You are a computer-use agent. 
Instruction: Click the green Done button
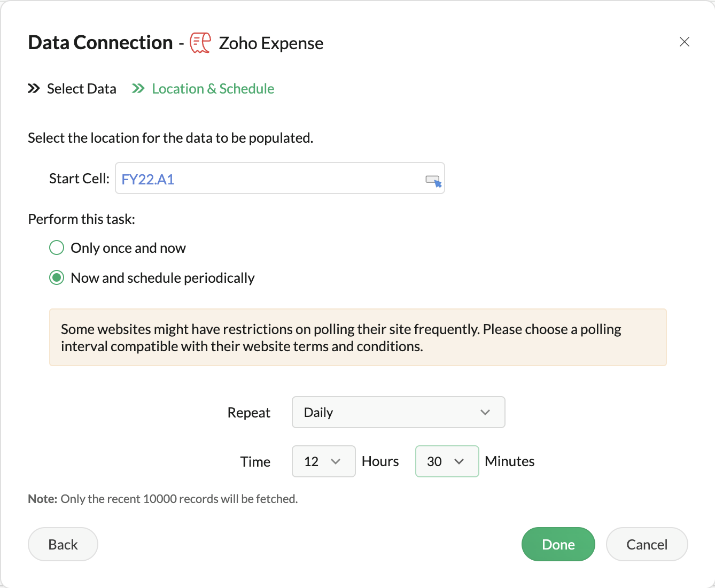point(558,544)
